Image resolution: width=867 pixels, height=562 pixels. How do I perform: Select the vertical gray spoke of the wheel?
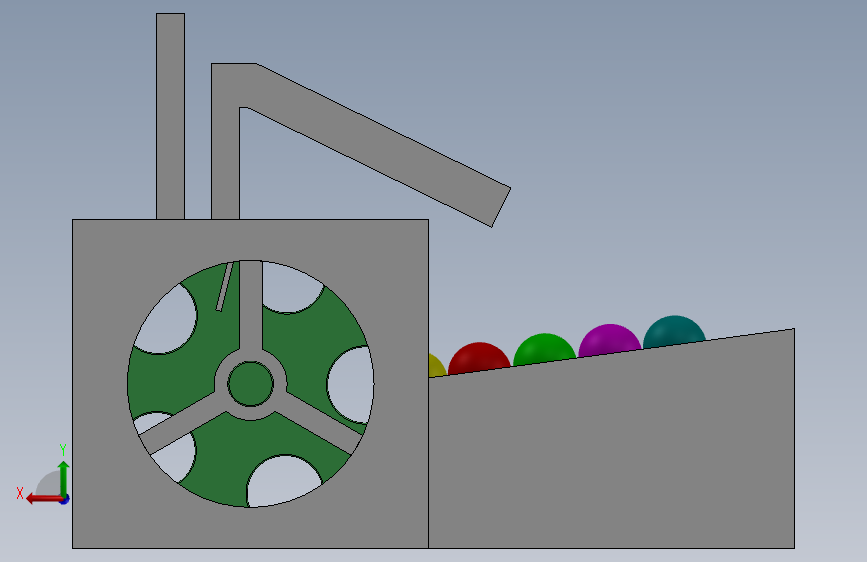pyautogui.click(x=250, y=304)
